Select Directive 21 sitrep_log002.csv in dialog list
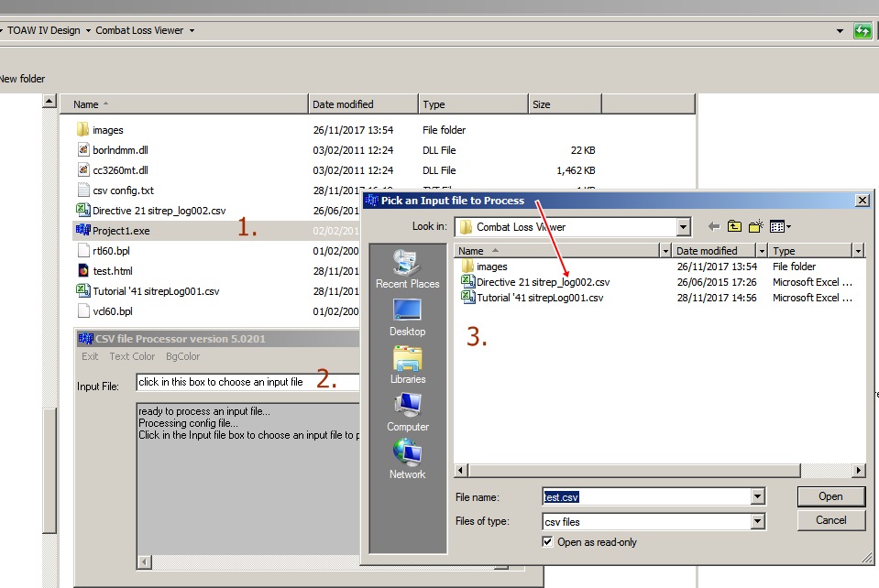This screenshot has width=879, height=588. [543, 282]
